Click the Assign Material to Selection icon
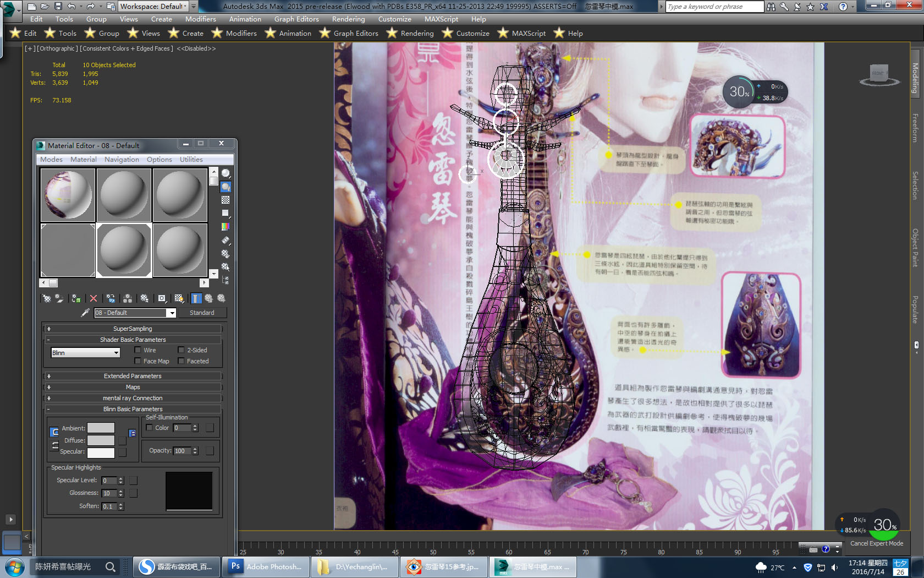Image resolution: width=924 pixels, height=578 pixels. pyautogui.click(x=76, y=298)
